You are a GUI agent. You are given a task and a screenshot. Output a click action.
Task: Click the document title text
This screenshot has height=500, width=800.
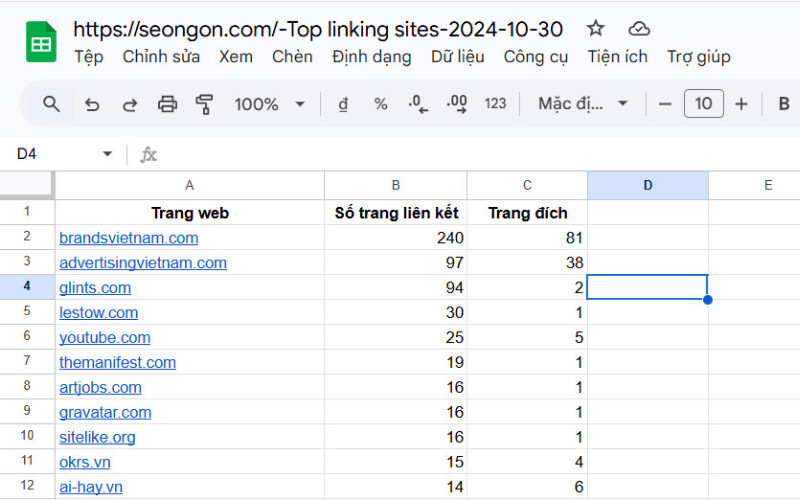[318, 29]
